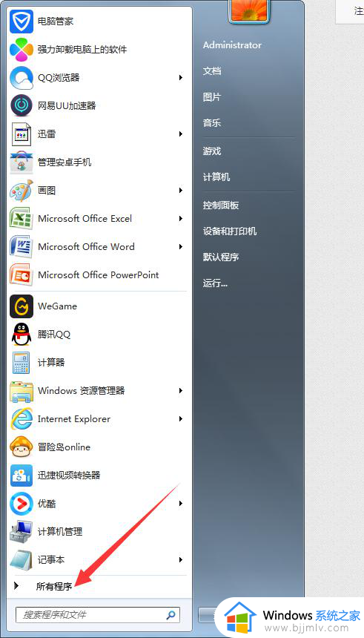Viewport: 364px width, 638px height.
Task: Open 设备和打印机
Action: 230,231
